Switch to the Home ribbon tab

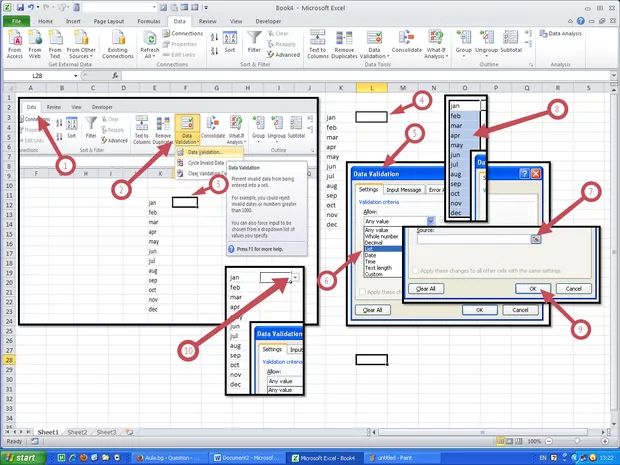pyautogui.click(x=45, y=21)
